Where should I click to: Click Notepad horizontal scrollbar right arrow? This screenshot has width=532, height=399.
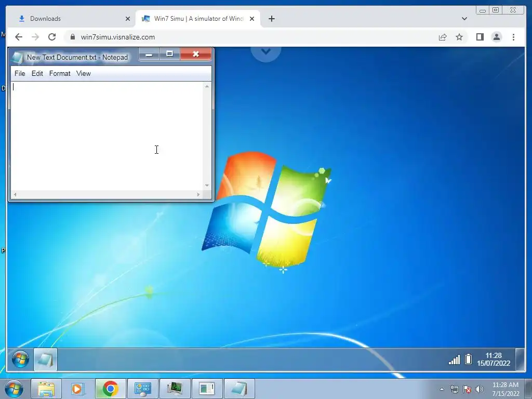(x=198, y=194)
